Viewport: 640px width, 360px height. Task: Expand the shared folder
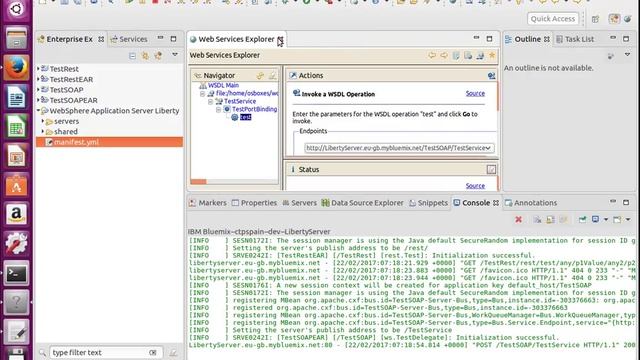coord(43,131)
